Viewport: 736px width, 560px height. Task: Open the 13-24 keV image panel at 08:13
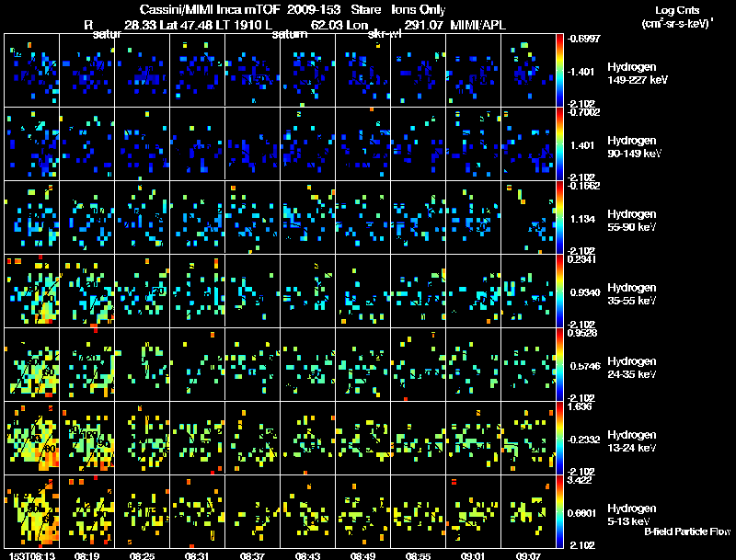pyautogui.click(x=32, y=438)
